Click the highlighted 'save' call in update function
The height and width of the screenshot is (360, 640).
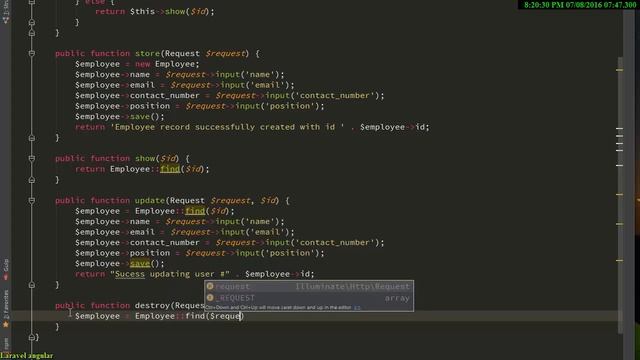pyautogui.click(x=140, y=264)
